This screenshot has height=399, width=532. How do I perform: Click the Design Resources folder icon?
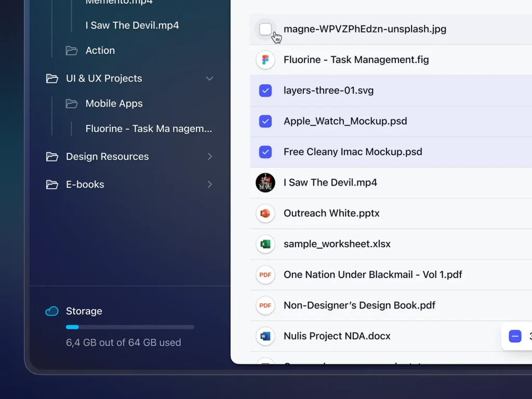click(52, 156)
